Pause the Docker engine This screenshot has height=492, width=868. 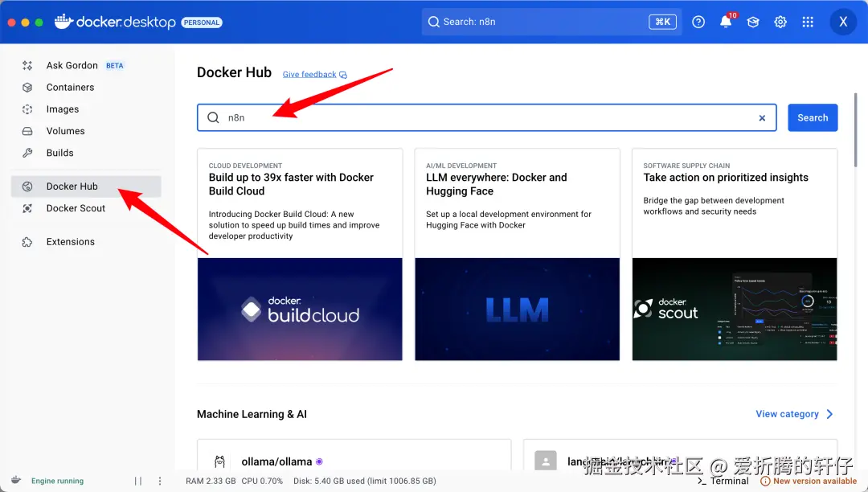tap(138, 481)
